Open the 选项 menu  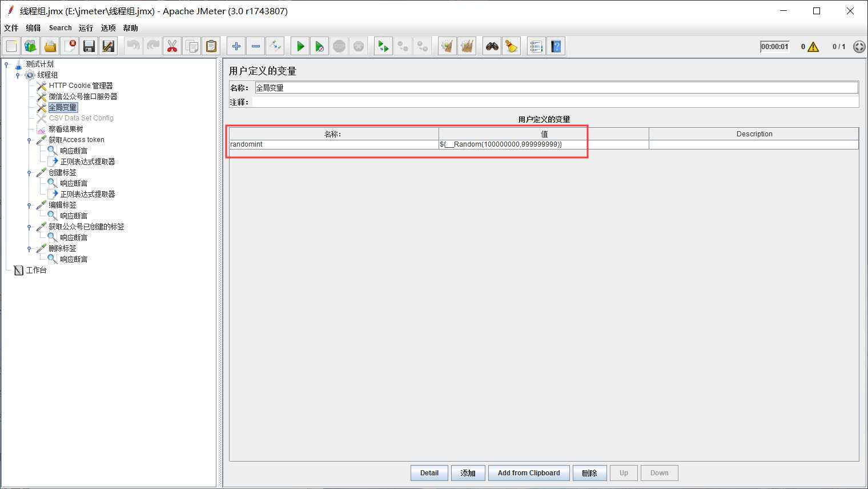(108, 28)
